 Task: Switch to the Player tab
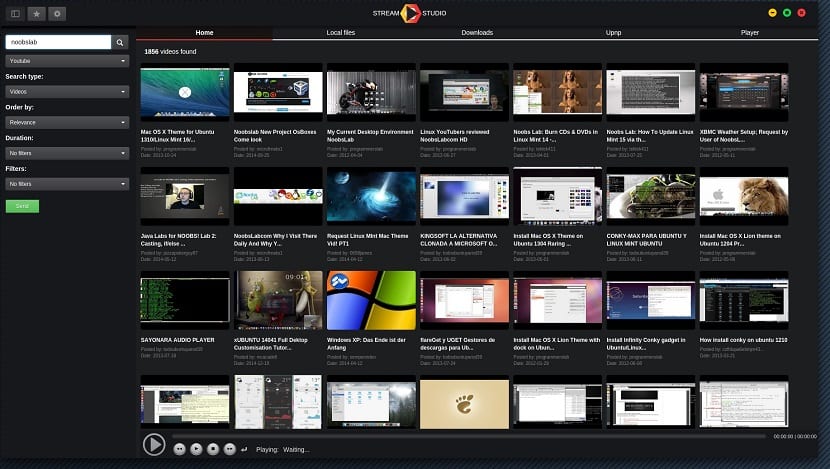click(x=750, y=33)
